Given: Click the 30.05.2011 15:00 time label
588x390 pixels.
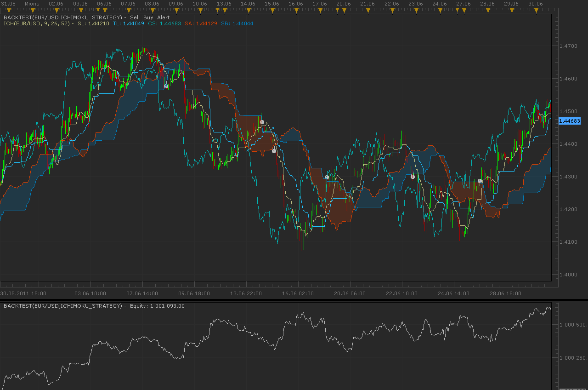Looking at the screenshot, I should click(23, 293).
